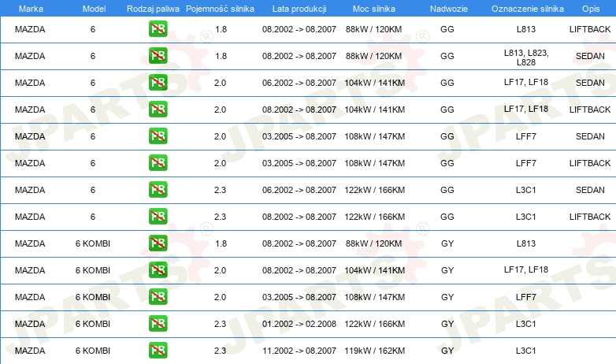Click '2.3' capacity in 01.2002 KOMBI row
This screenshot has width=616, height=364.
[220, 324]
